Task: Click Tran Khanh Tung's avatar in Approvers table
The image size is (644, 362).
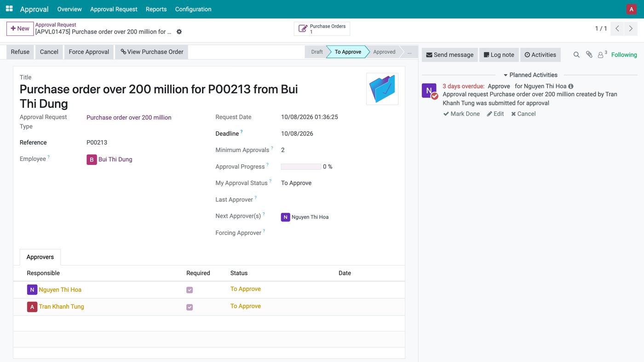Action: tap(32, 307)
